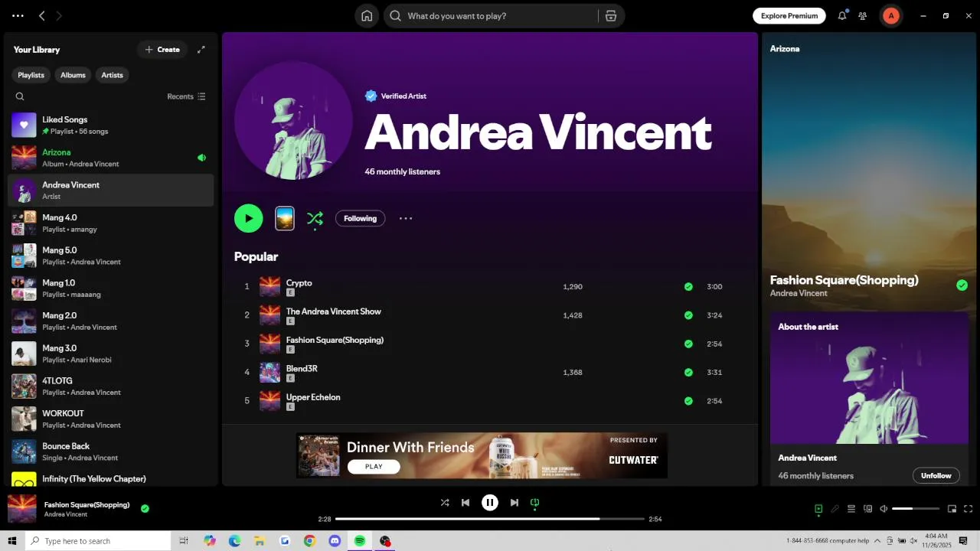This screenshot has height=551, width=980.
Task: Open Bounce Back single
Action: point(110,452)
